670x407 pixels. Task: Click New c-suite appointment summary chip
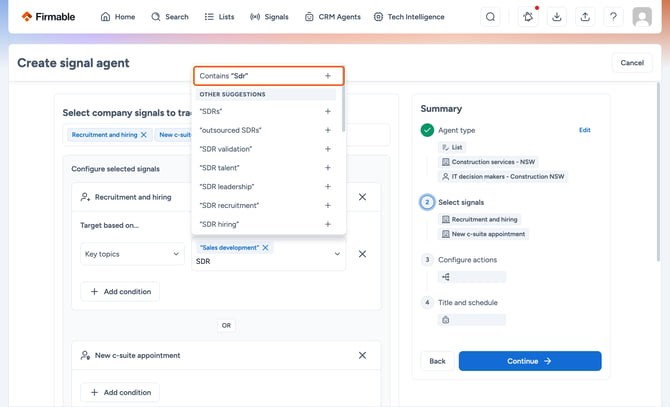click(x=483, y=234)
